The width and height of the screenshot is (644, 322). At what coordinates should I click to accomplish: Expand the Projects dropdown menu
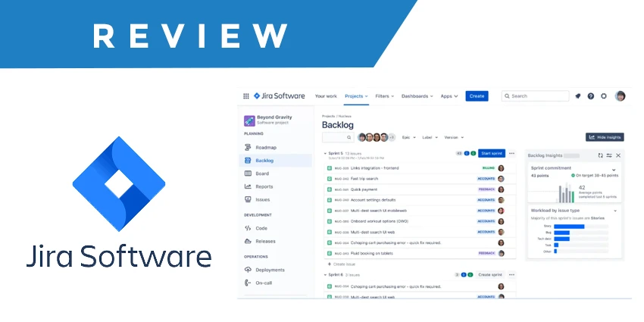coord(356,96)
